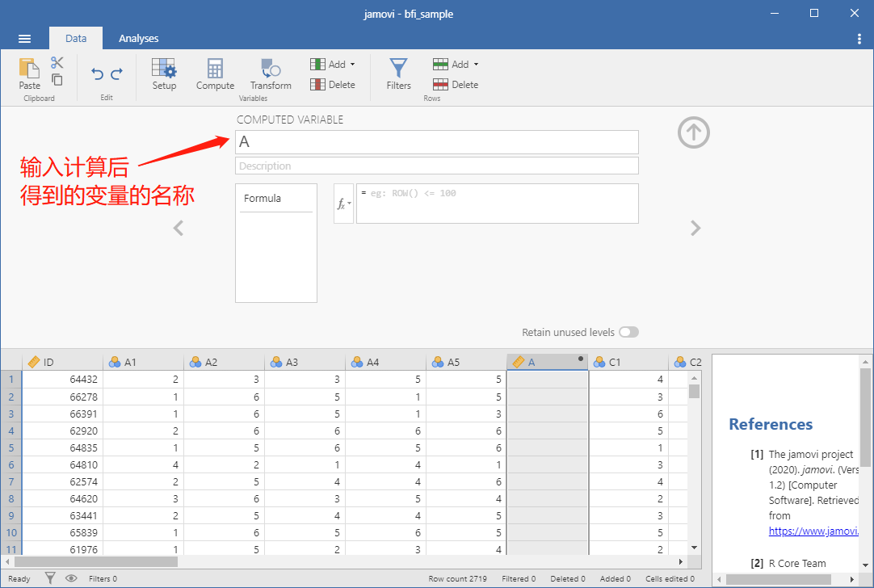Go to the next variable
Viewport: 874px width, 588px height.
point(695,228)
